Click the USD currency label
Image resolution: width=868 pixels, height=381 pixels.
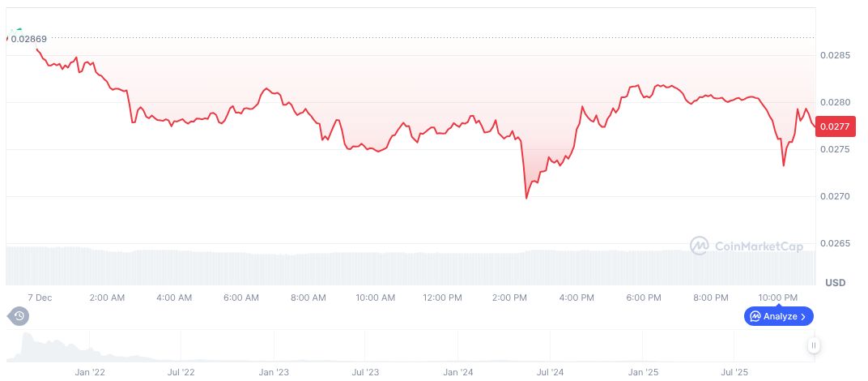[x=835, y=283]
